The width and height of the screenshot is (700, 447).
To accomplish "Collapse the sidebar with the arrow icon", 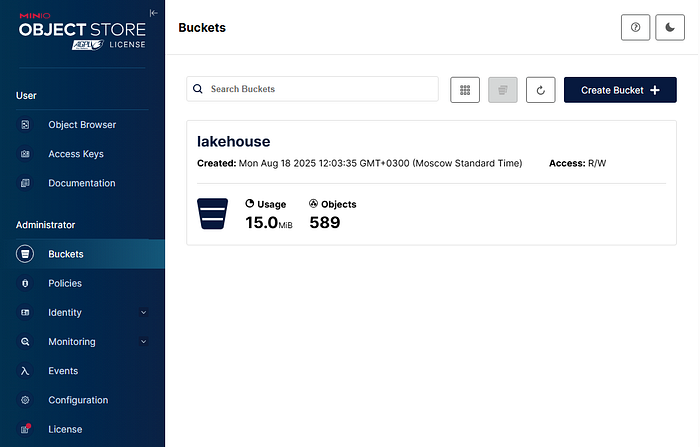I will 154,13.
